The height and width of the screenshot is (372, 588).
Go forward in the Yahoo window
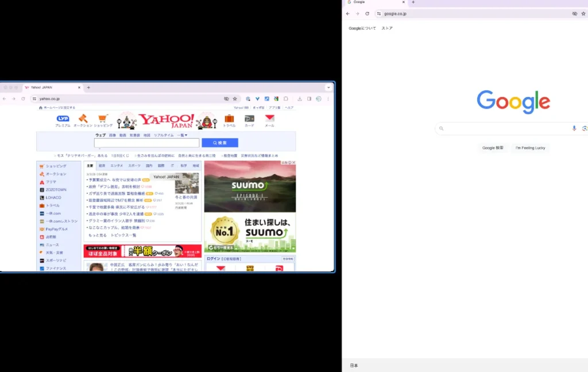14,99
